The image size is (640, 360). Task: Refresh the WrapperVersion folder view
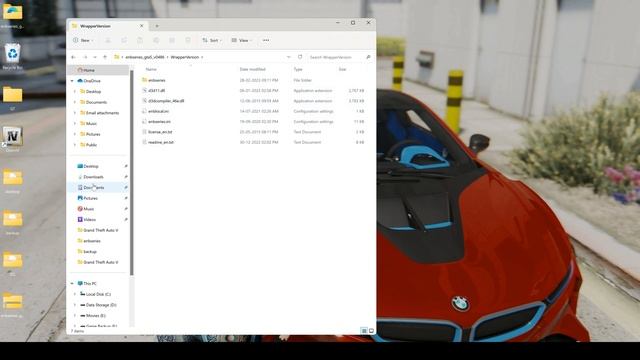click(300, 57)
